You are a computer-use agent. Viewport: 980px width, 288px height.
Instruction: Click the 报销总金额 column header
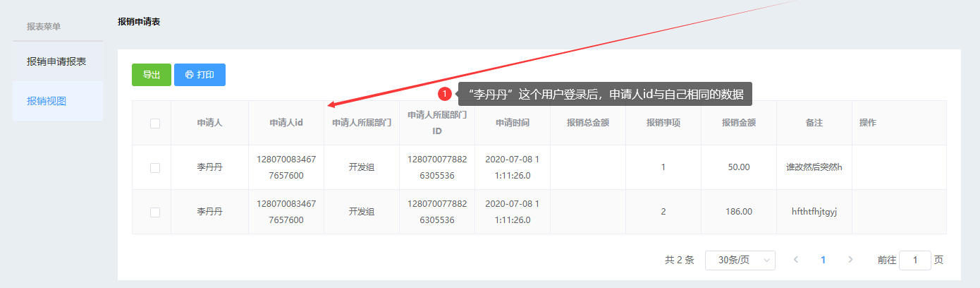point(588,123)
